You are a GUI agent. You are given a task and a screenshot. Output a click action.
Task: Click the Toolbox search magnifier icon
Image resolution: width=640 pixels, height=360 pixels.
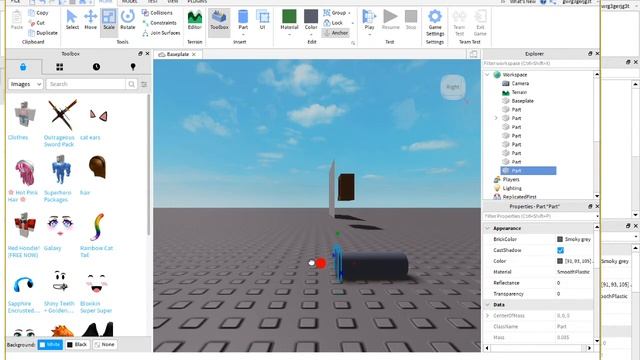[x=131, y=84]
